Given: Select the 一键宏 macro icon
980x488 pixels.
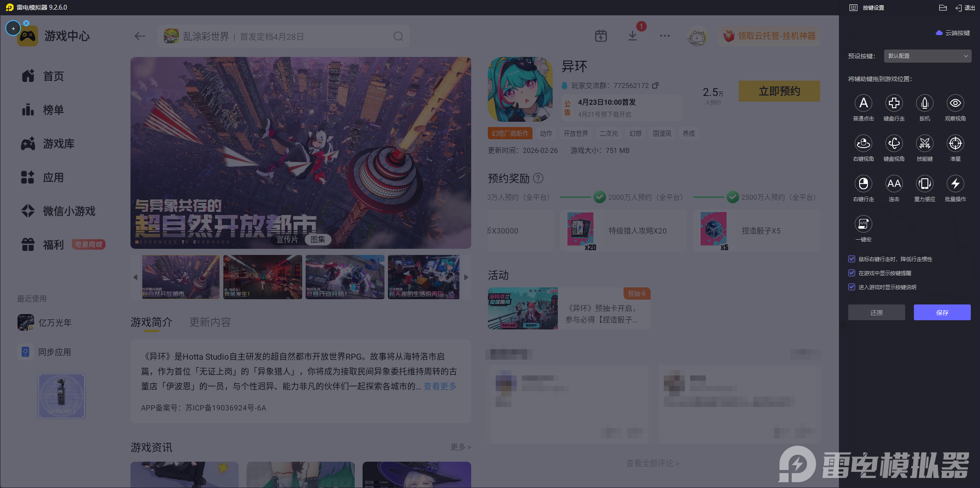Looking at the screenshot, I should pyautogui.click(x=863, y=224).
